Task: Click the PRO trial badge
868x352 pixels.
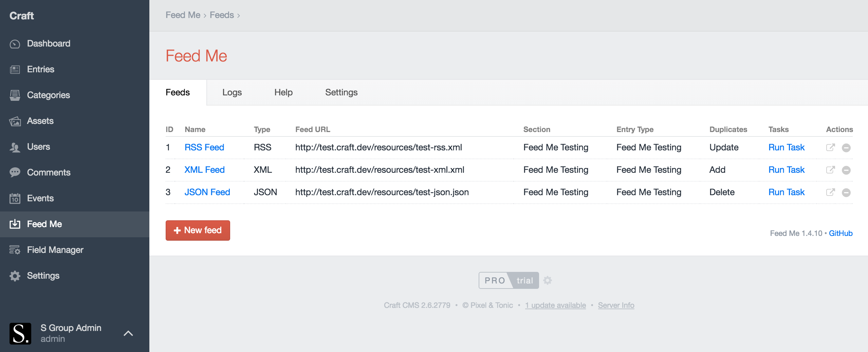Action: coord(509,280)
